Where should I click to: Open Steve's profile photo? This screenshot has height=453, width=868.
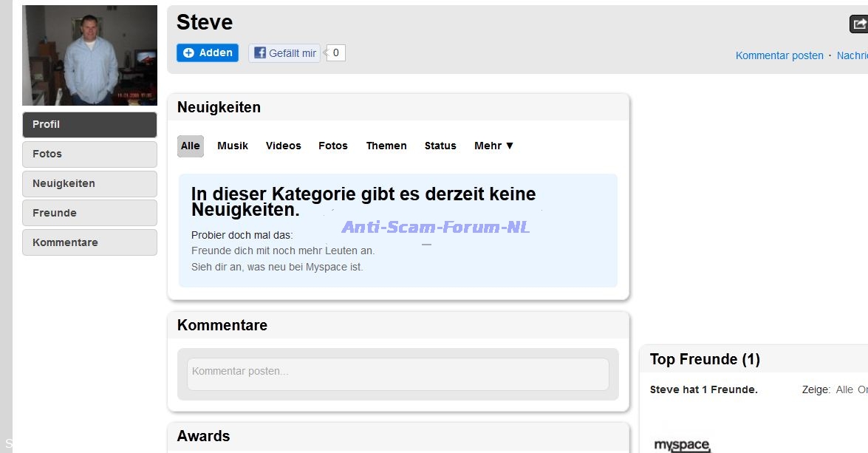click(x=89, y=56)
